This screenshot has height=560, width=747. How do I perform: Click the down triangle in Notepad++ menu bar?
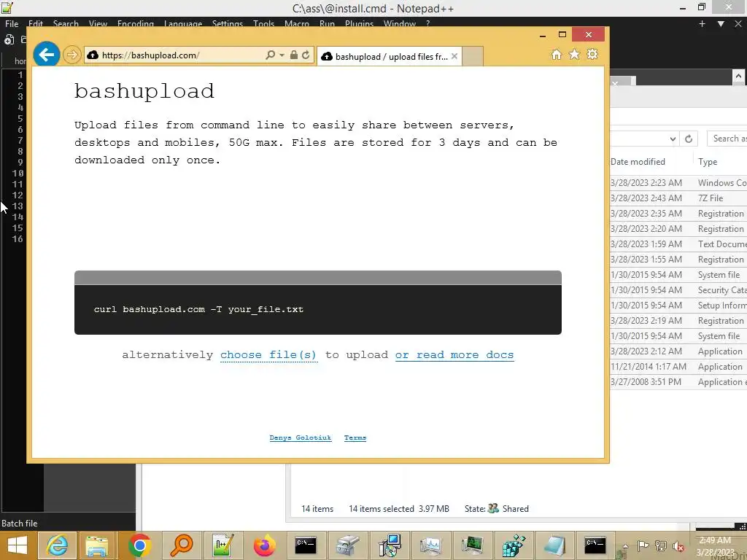coord(721,24)
